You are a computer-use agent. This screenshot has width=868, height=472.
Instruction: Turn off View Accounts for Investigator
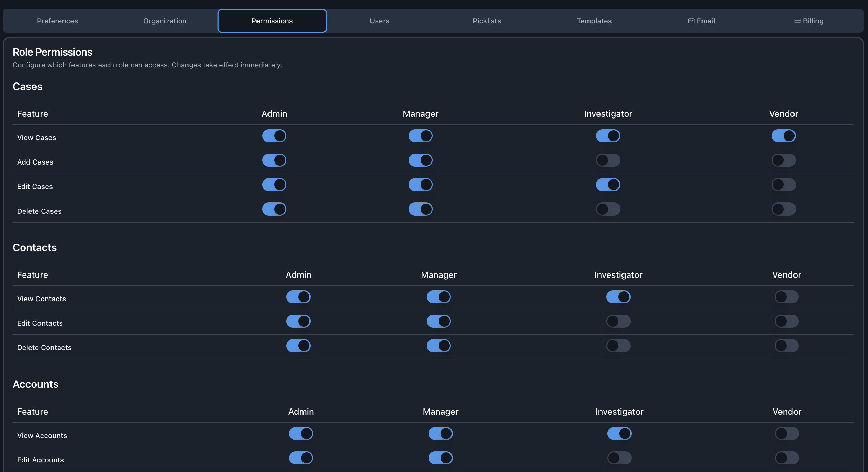point(619,434)
